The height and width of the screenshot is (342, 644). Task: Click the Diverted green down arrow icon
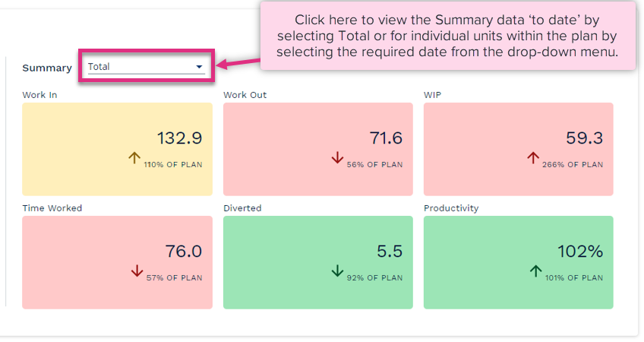337,271
